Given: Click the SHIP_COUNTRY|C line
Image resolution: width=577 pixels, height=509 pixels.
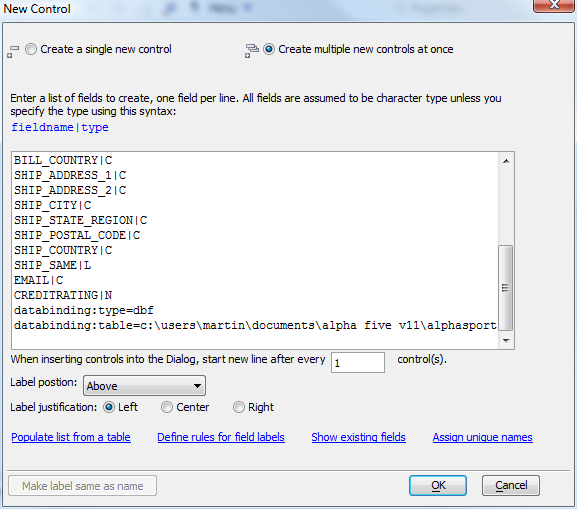Looking at the screenshot, I should click(x=63, y=250).
